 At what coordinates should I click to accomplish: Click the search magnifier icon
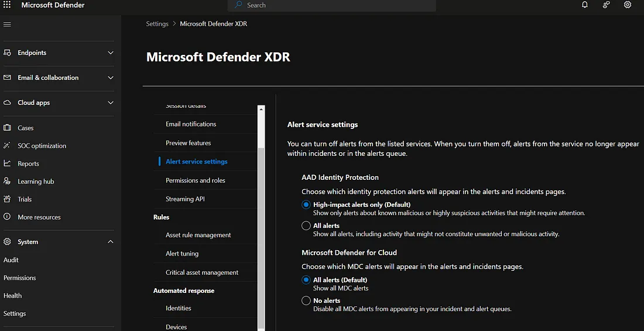tap(238, 5)
